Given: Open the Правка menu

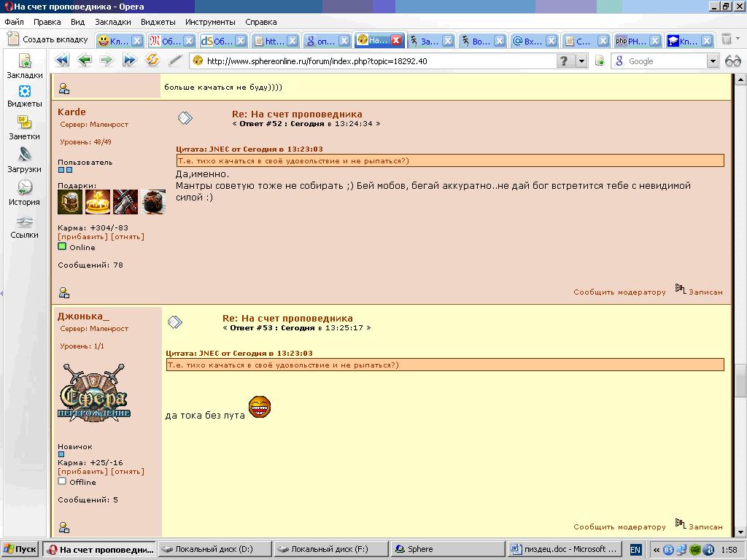Looking at the screenshot, I should pos(47,22).
